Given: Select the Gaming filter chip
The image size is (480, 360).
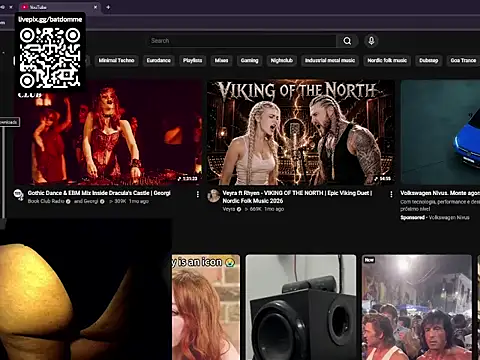Looking at the screenshot, I should pyautogui.click(x=249, y=60).
